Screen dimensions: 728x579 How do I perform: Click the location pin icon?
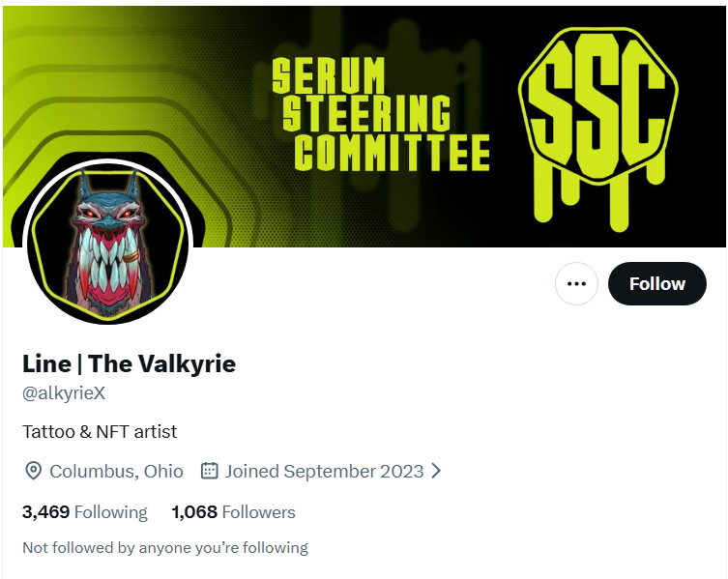(33, 472)
